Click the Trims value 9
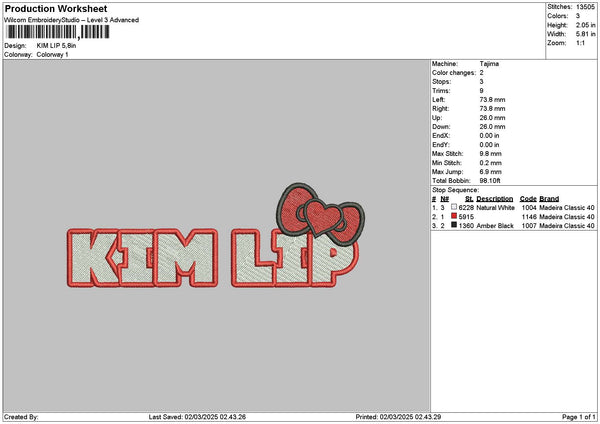This screenshot has width=600, height=424. click(x=481, y=91)
